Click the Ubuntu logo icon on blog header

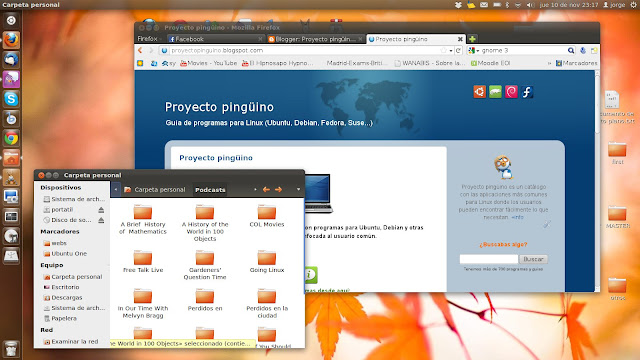tap(480, 92)
